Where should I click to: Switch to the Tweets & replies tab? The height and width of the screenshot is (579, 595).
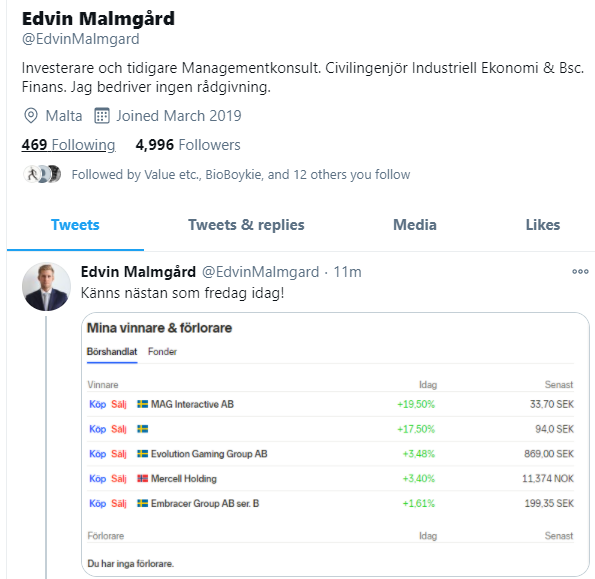point(246,225)
